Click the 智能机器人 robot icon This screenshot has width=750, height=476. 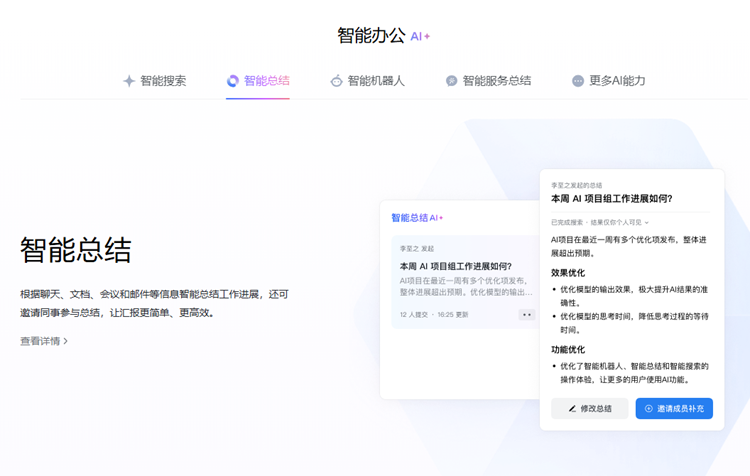click(x=337, y=81)
